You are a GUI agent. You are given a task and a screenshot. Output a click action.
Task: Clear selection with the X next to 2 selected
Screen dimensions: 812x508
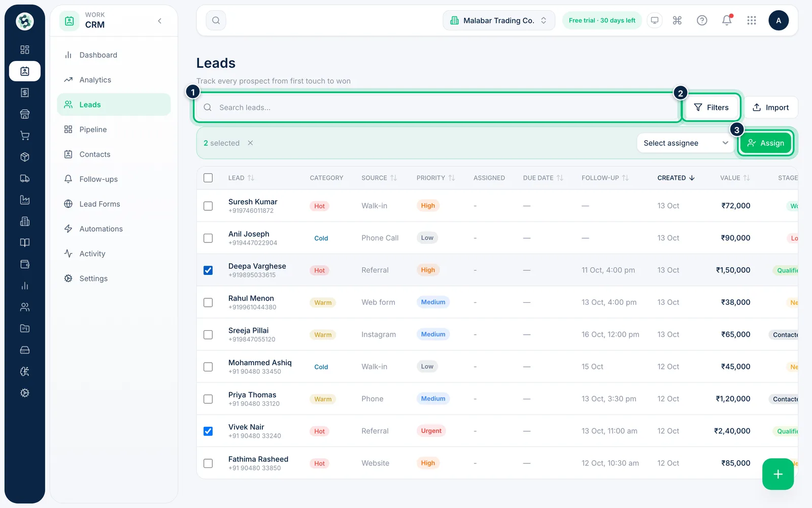[250, 143]
